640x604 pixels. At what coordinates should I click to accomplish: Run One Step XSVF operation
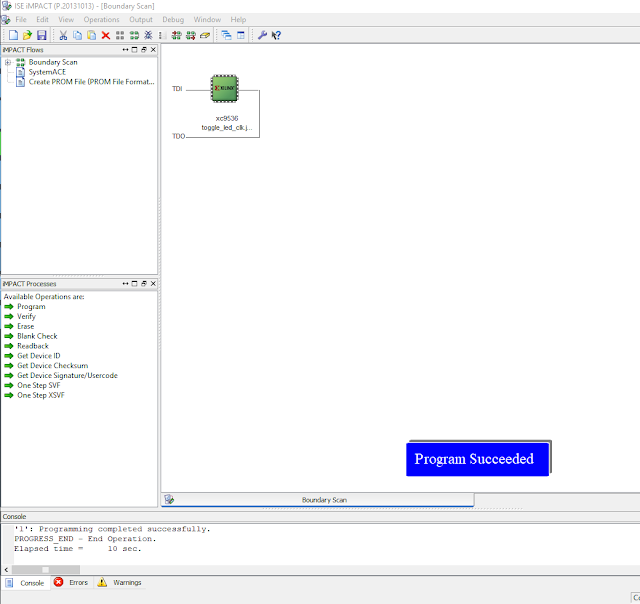41,395
